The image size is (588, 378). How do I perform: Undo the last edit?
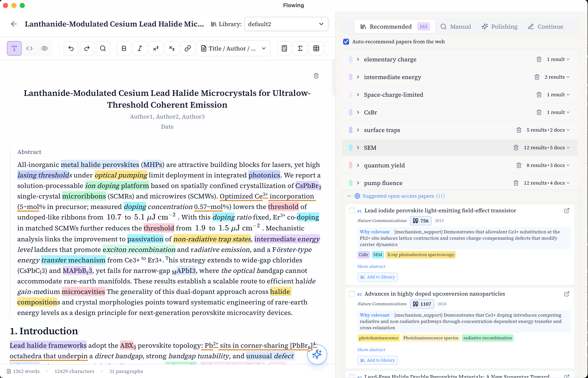(71, 48)
